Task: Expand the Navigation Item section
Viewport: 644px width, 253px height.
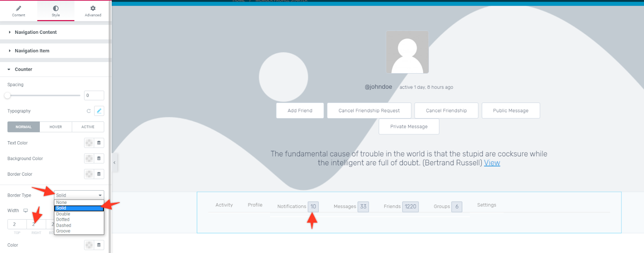Action: 54,51
